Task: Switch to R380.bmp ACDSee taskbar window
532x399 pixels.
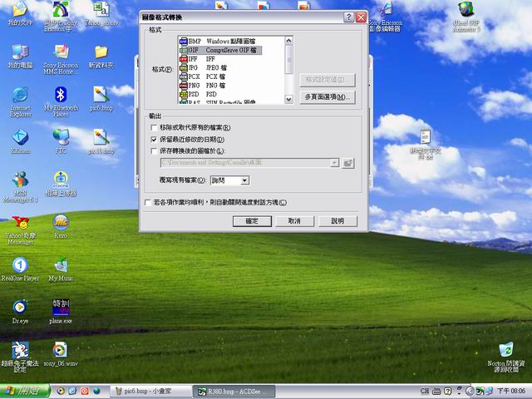Action: [234, 392]
